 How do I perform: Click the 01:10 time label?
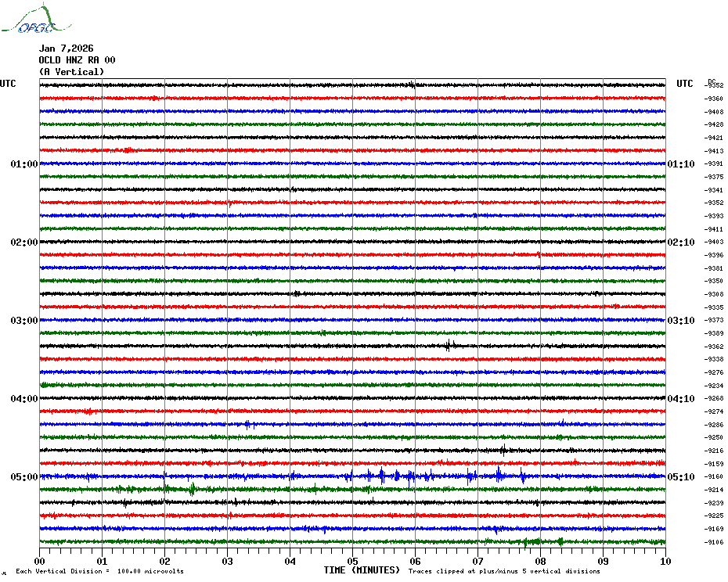pos(681,164)
